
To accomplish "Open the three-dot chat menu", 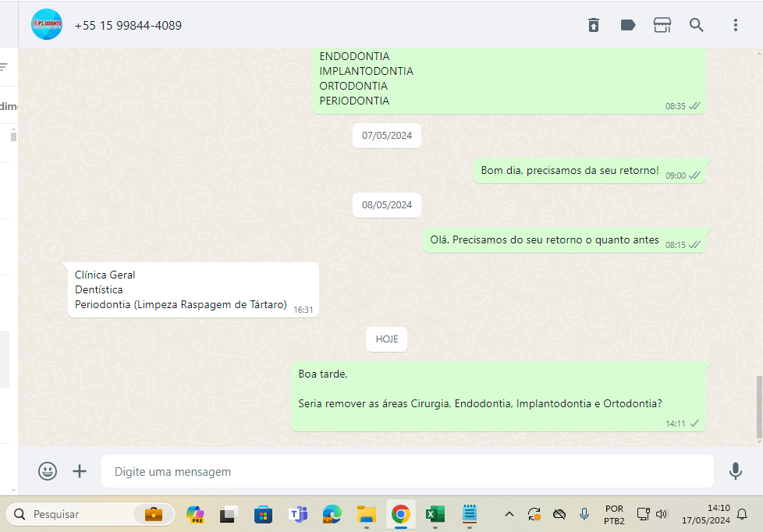I will pos(735,25).
